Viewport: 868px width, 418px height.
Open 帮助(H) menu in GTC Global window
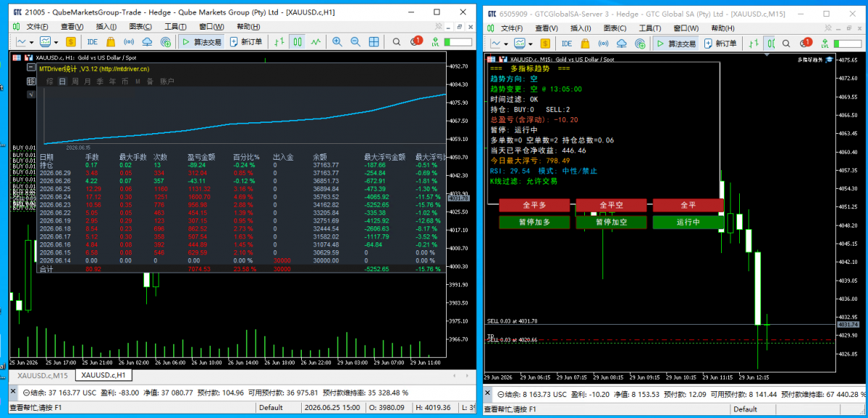pos(722,28)
